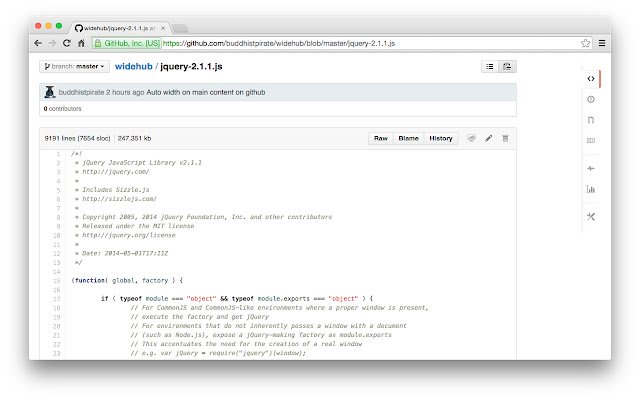The width and height of the screenshot is (640, 400).
Task: Select the widehub/jquery-2.1.1.js browser tab
Action: coord(120,28)
